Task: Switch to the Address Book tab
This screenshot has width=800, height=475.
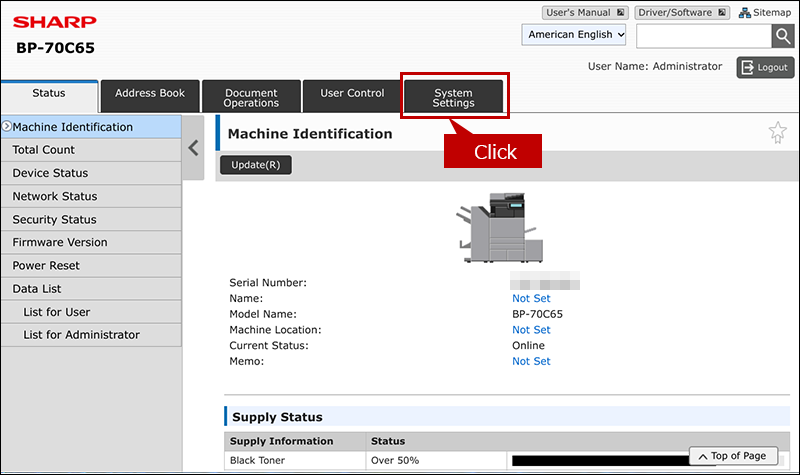Action: 150,96
